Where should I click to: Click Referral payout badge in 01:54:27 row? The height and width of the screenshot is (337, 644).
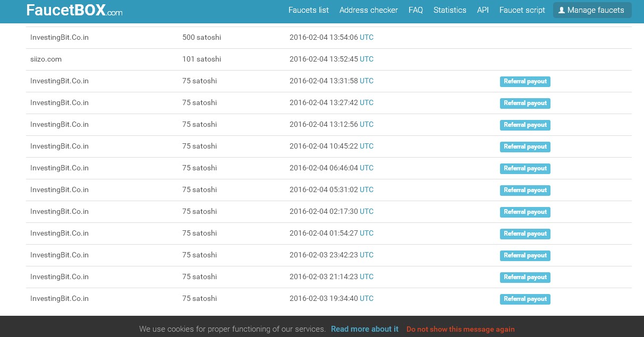pyautogui.click(x=525, y=234)
